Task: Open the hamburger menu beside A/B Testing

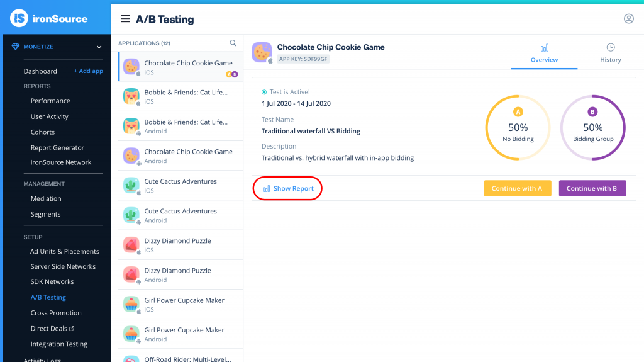Action: pos(125,19)
